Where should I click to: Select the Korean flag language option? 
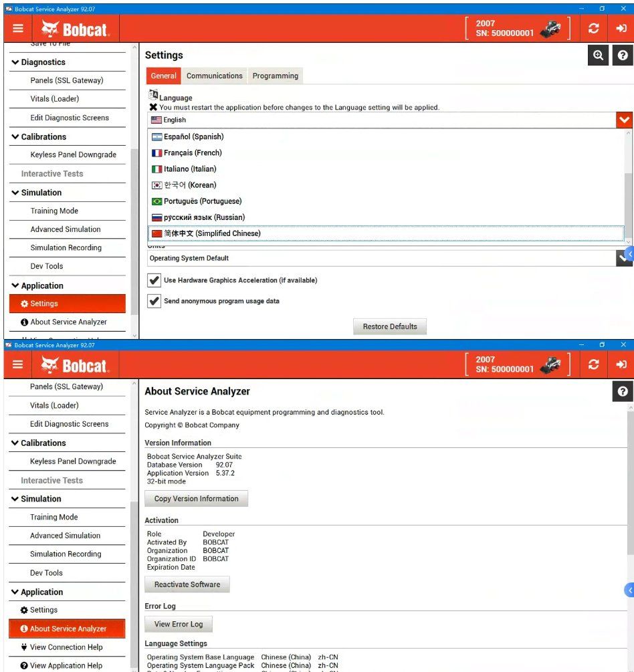(x=157, y=185)
